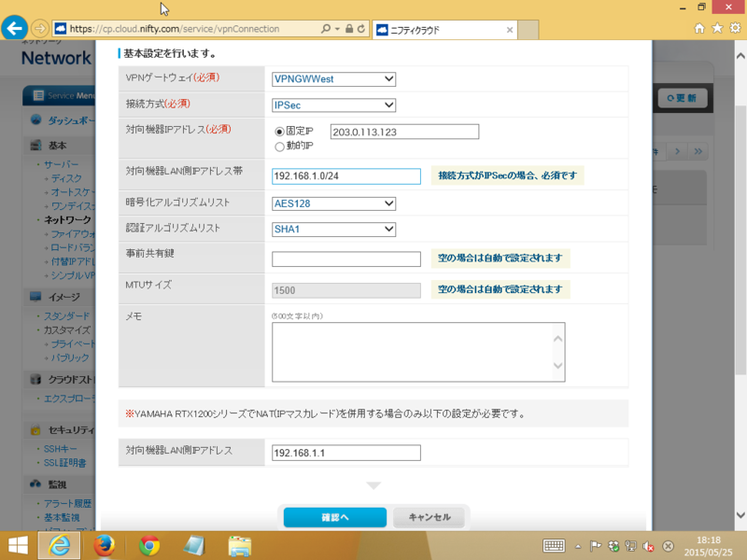The image size is (747, 560).
Task: Click the 事前共有鍵 input field
Action: 345,259
